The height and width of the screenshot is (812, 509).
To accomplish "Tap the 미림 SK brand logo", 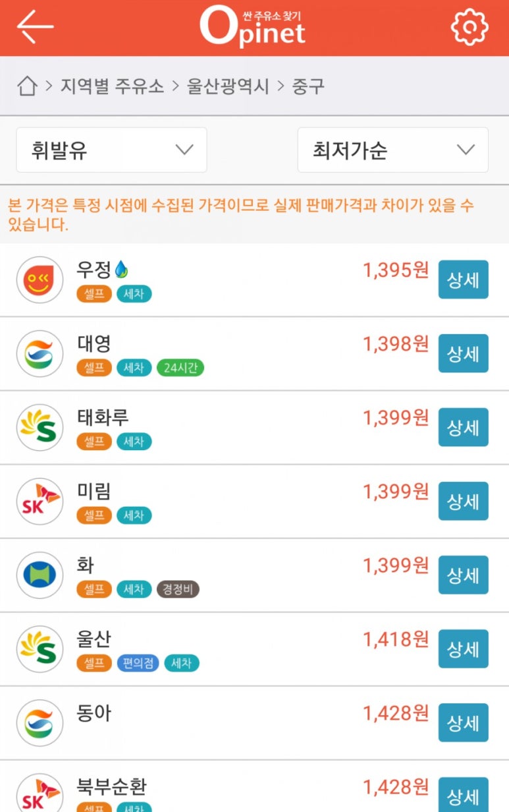I will click(x=40, y=502).
